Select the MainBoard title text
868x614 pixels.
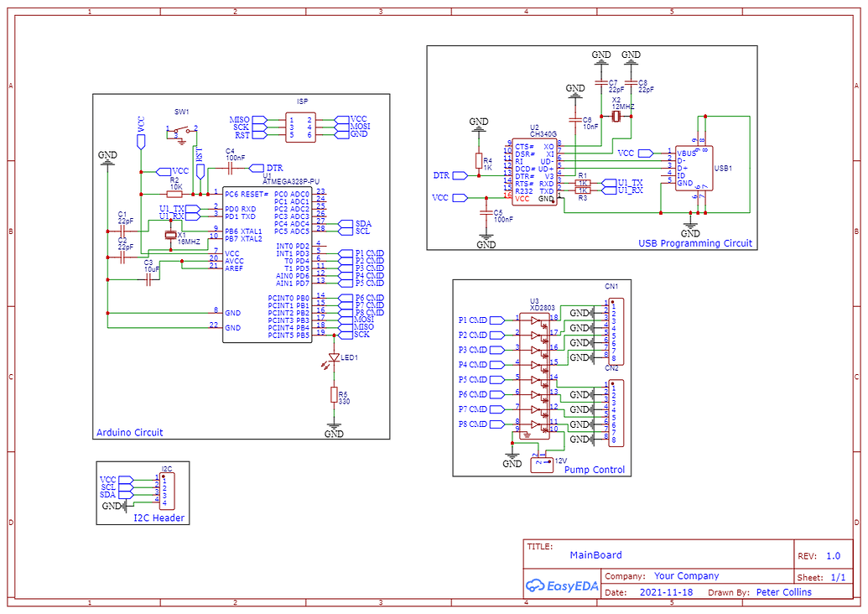(595, 554)
